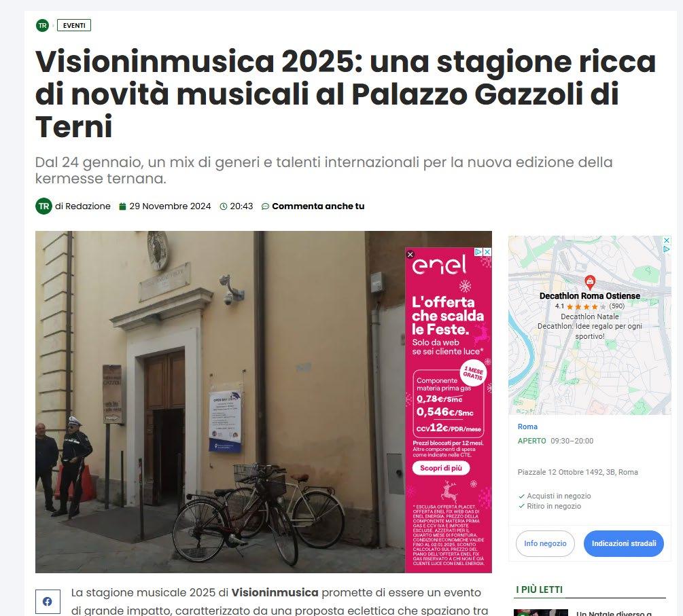Click the Decathlon Roma Ostiense title

point(590,295)
